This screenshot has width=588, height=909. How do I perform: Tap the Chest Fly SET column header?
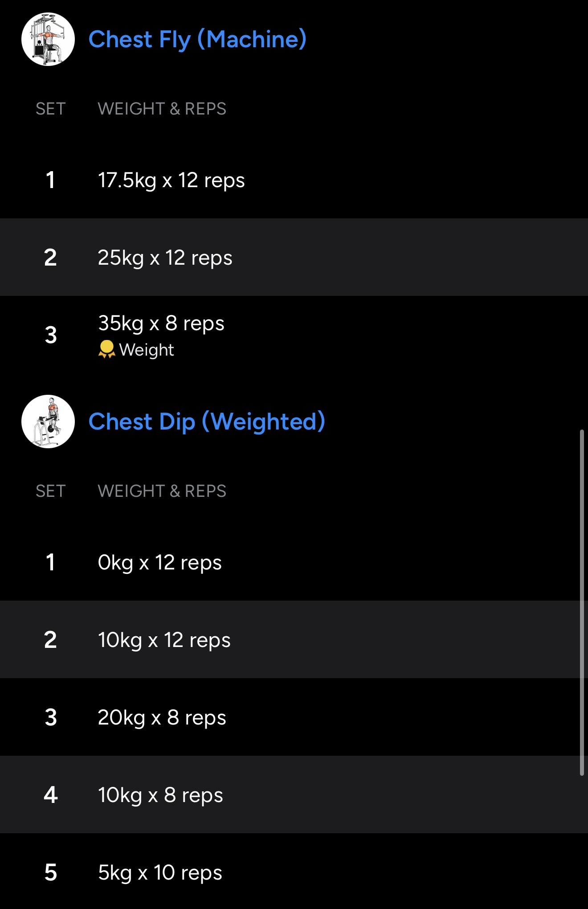[51, 109]
